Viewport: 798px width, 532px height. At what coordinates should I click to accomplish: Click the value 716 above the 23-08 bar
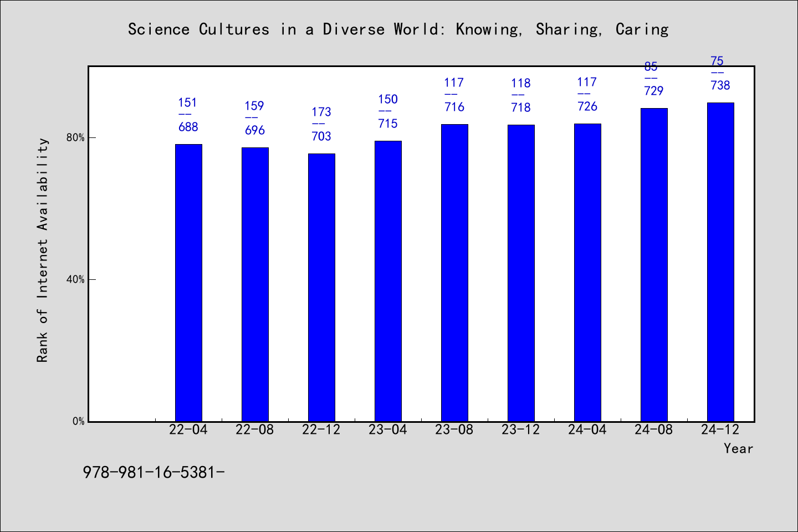tap(454, 107)
